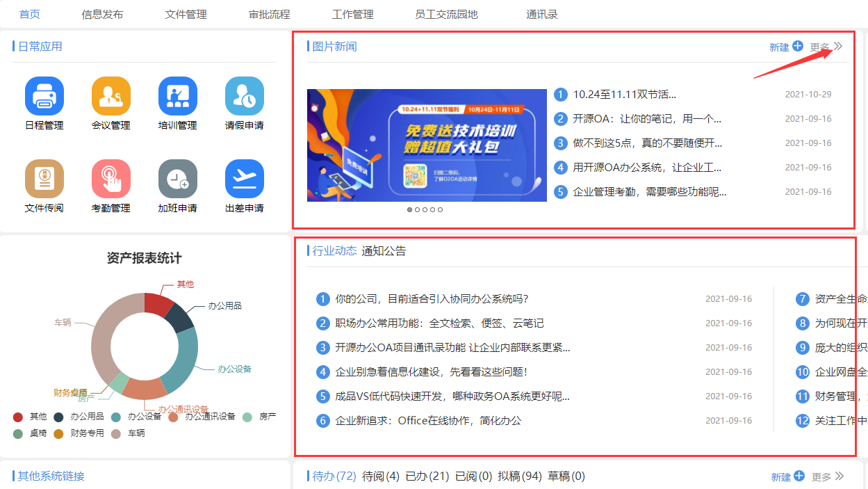Viewport: 868px width, 489px height.
Task: Open article '成品VS低代码快速开发'
Action: [452, 396]
